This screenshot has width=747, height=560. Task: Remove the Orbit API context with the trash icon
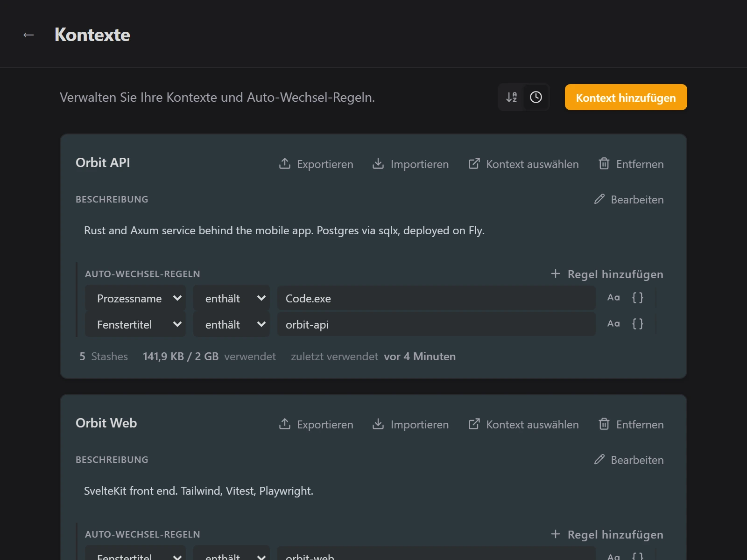pos(631,164)
